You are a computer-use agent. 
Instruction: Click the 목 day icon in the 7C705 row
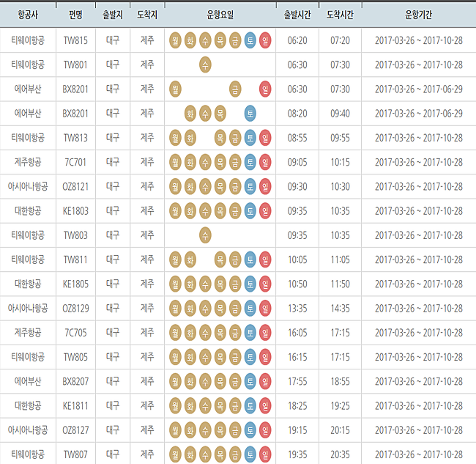pos(220,333)
